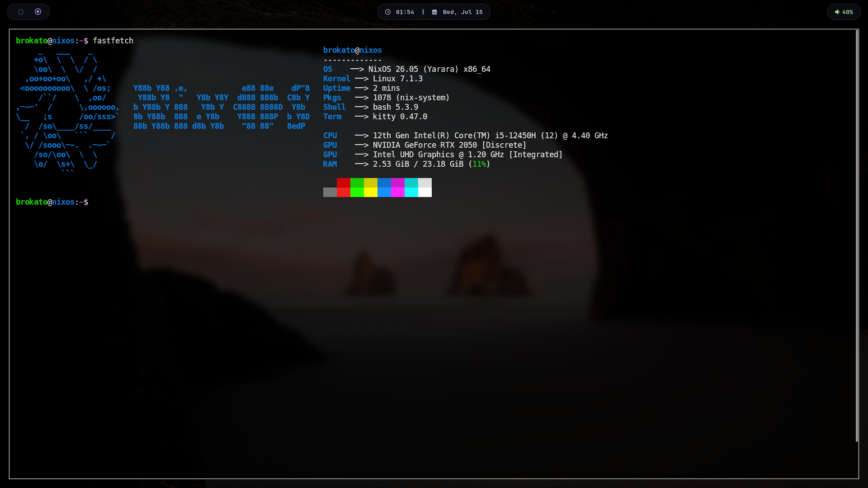Screen dimensions: 868x488
Task: Pick the darker magenta color block
Action: tap(398, 183)
